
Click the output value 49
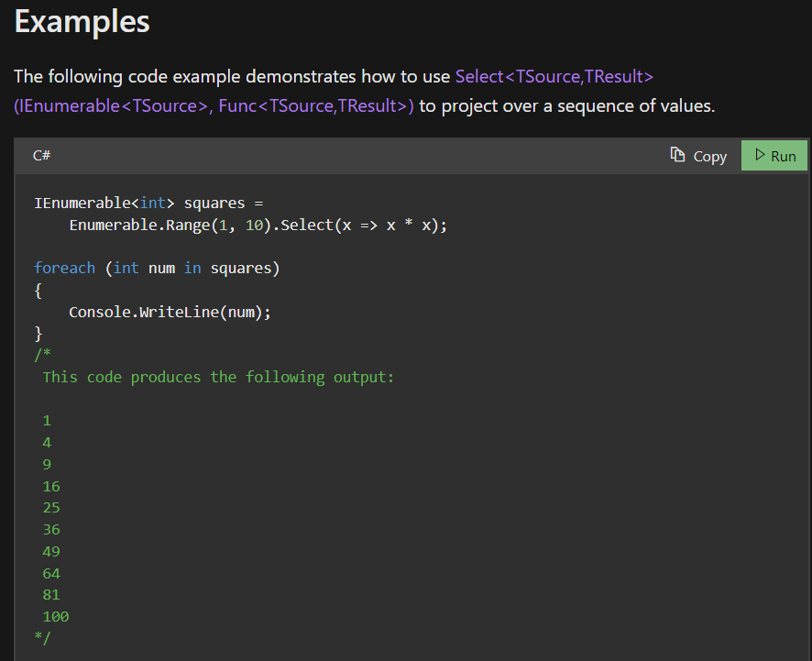[x=51, y=551]
